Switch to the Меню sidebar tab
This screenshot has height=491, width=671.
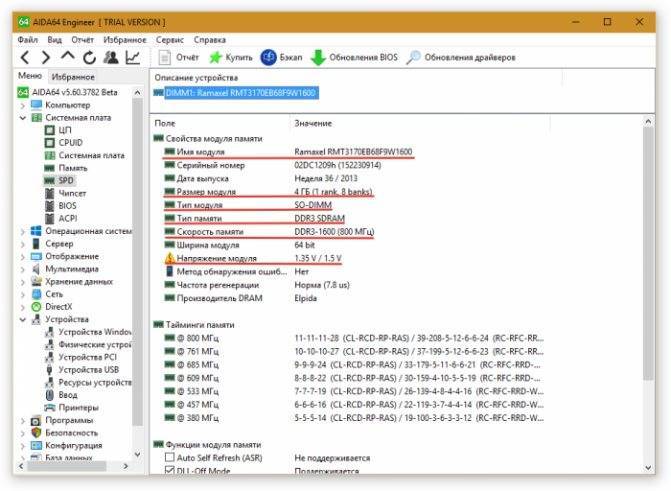point(30,76)
